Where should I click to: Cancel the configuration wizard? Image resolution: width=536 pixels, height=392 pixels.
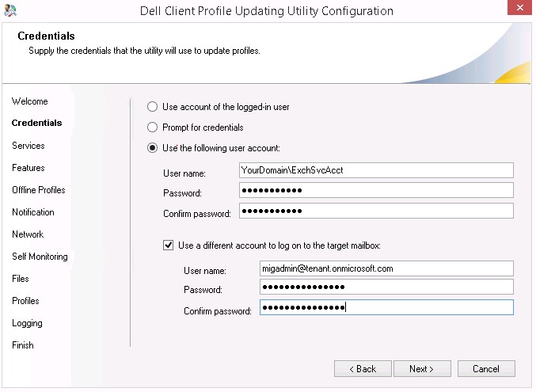point(486,369)
